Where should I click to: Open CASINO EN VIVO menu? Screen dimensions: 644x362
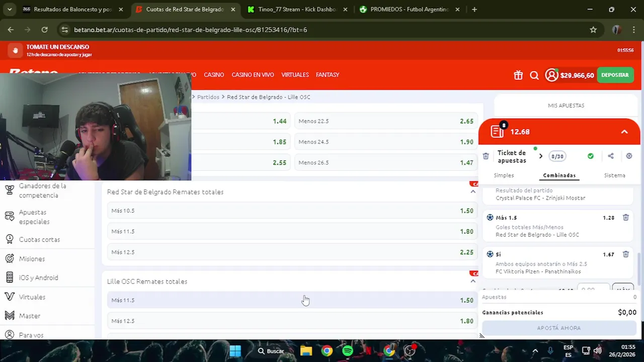(x=253, y=75)
